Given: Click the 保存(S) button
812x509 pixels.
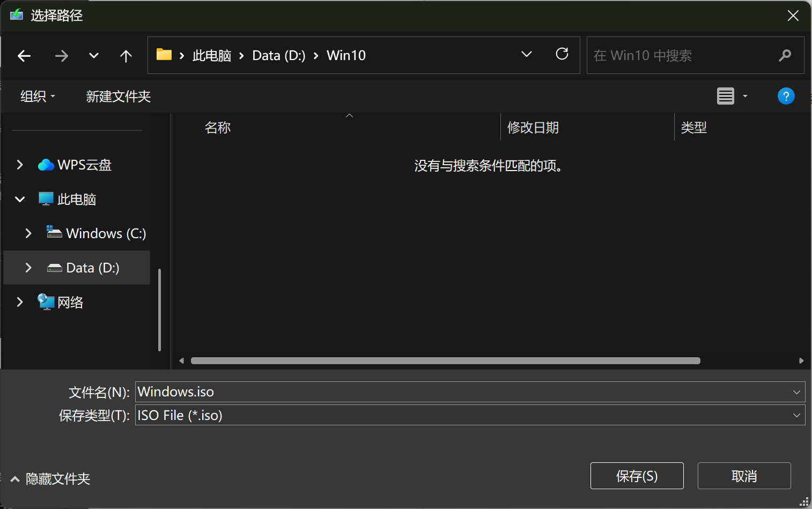Looking at the screenshot, I should [637, 476].
